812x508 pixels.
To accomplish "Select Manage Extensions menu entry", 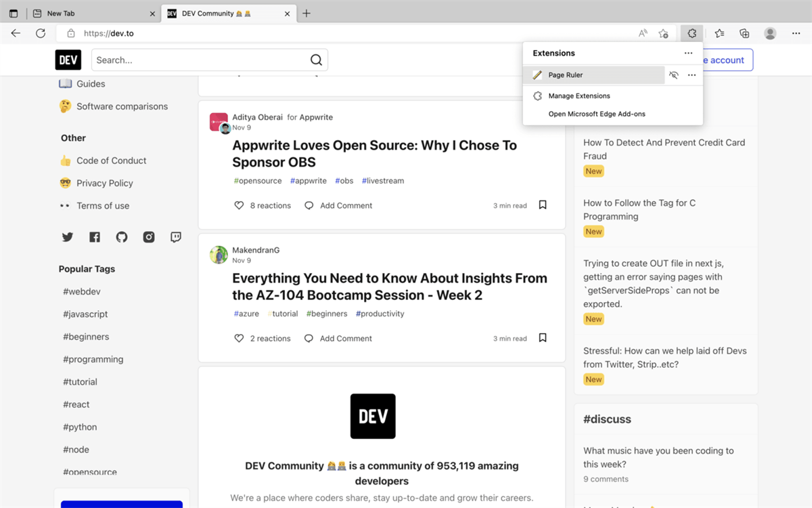I will (x=579, y=96).
